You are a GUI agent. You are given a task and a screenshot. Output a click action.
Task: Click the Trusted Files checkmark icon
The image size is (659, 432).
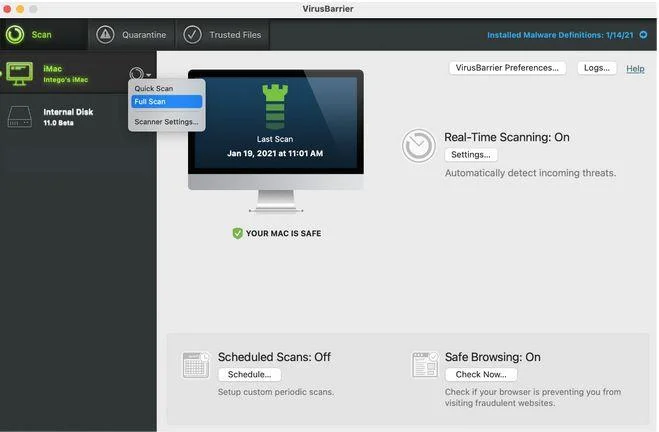[x=192, y=35]
